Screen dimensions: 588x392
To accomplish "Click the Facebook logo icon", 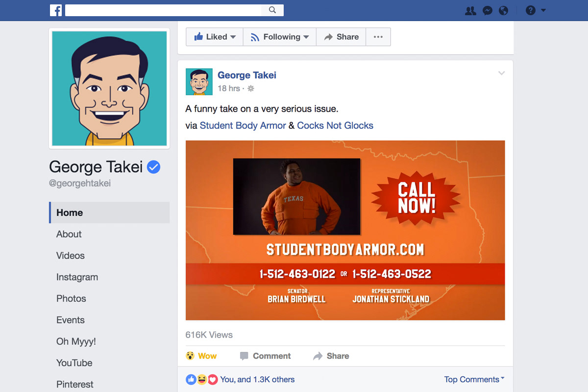I will pyautogui.click(x=56, y=10).
